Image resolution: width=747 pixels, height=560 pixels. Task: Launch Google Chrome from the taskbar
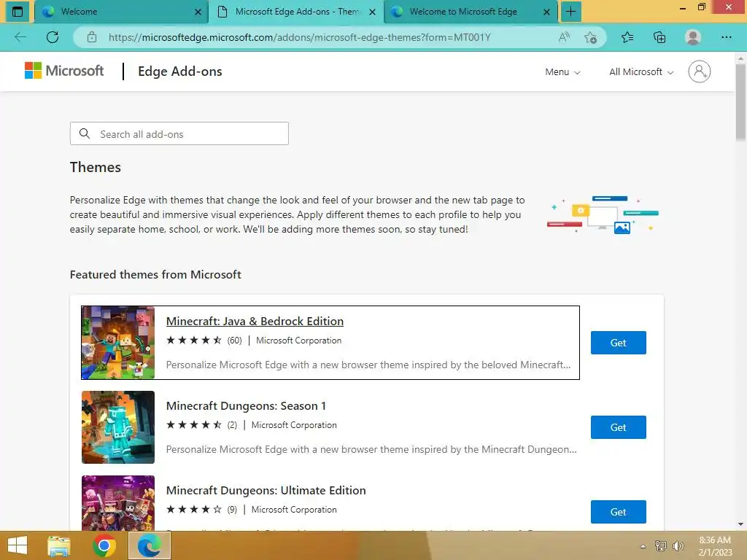point(104,545)
